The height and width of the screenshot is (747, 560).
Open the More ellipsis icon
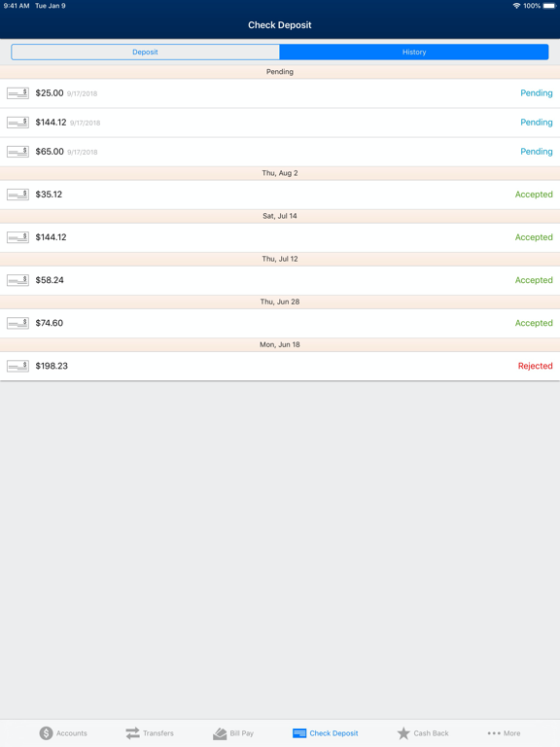(x=494, y=733)
